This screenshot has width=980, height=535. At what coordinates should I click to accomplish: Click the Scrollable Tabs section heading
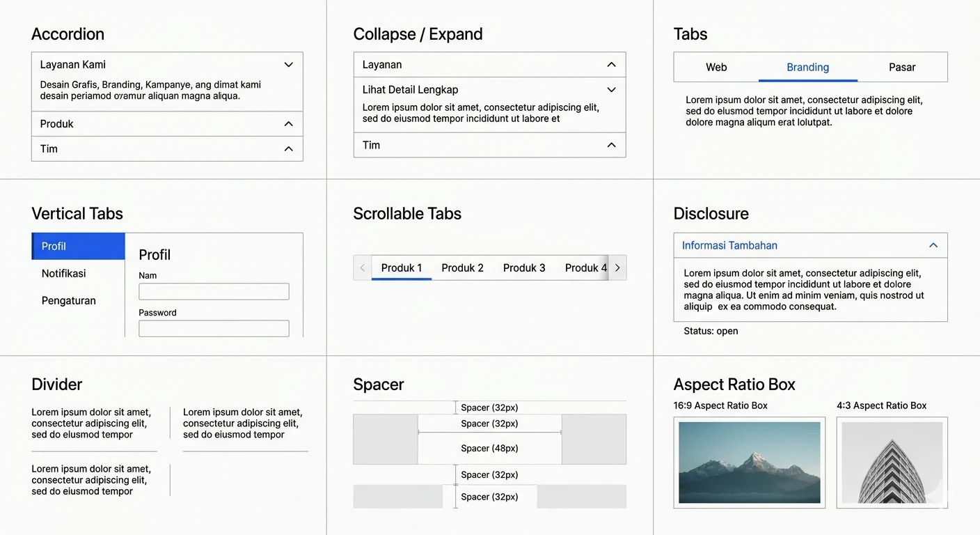(x=407, y=214)
